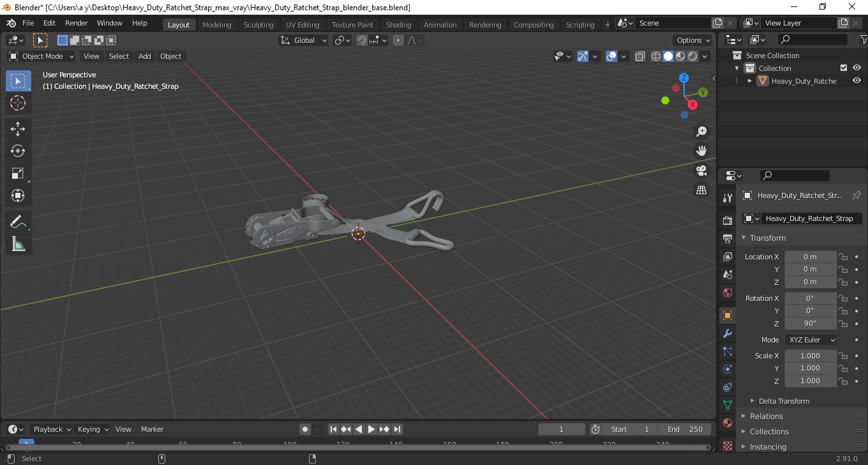The image size is (868, 465).
Task: Open the Render properties tab
Action: pyautogui.click(x=727, y=220)
